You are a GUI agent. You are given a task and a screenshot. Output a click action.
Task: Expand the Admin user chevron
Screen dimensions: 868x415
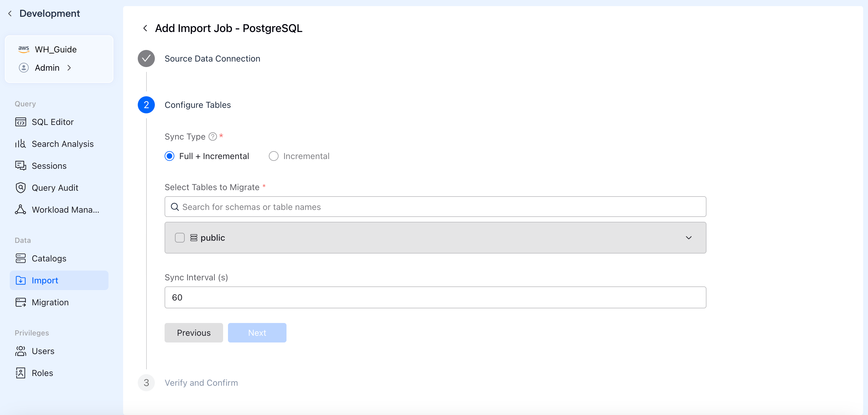[x=69, y=68]
